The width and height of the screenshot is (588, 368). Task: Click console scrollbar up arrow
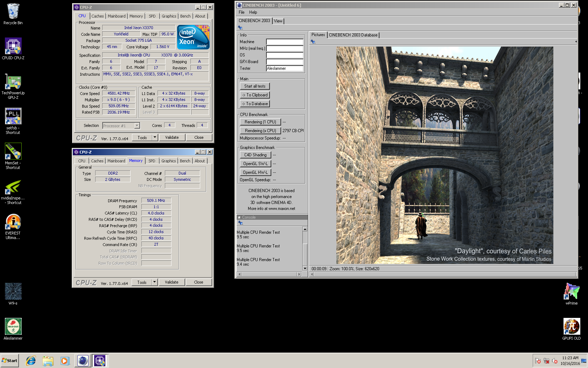point(305,229)
